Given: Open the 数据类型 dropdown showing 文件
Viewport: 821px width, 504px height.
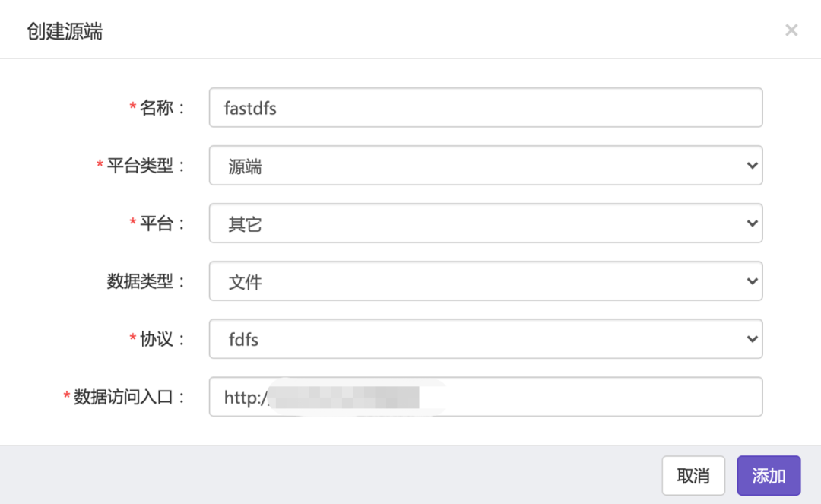Looking at the screenshot, I should coord(485,281).
